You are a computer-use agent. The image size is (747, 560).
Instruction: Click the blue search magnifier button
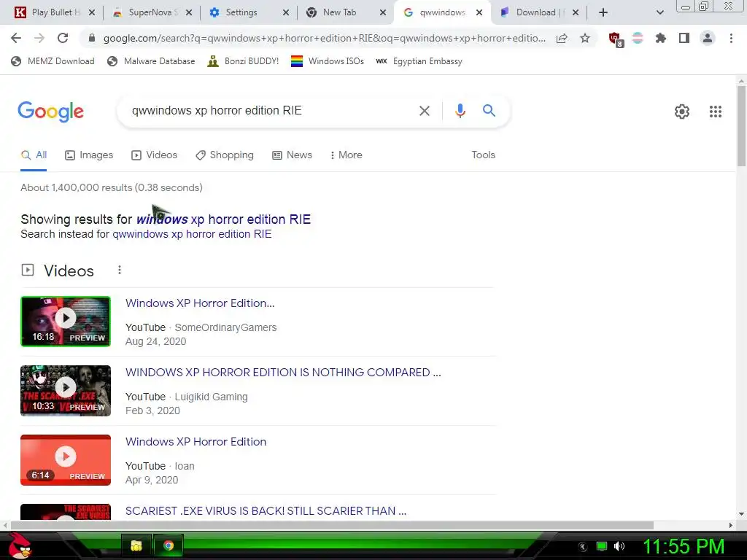tap(489, 111)
